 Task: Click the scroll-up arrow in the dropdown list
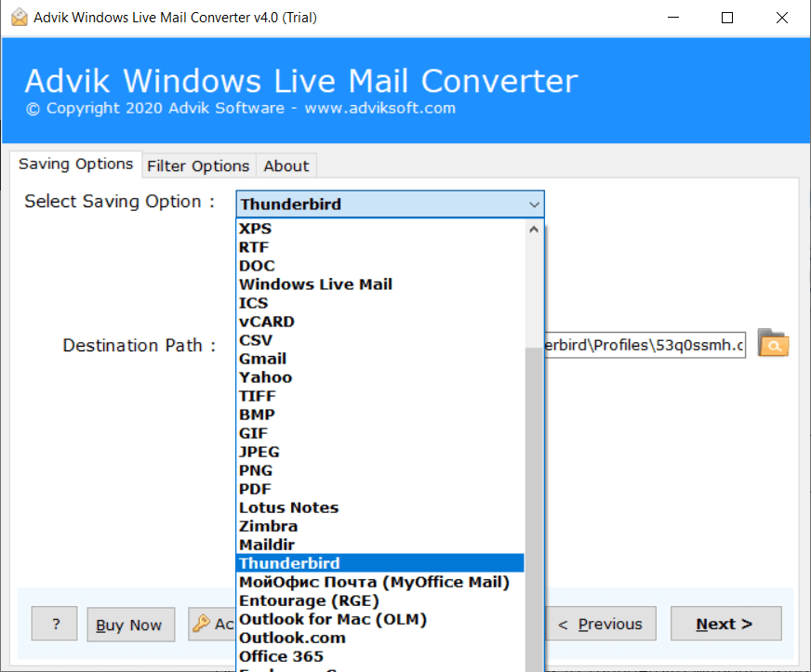pyautogui.click(x=533, y=228)
